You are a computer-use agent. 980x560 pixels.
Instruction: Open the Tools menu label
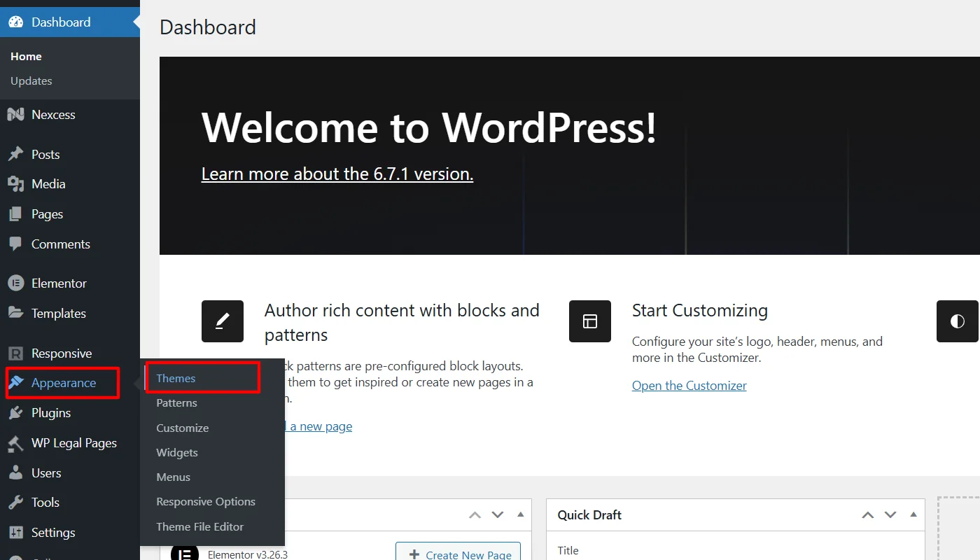45,503
